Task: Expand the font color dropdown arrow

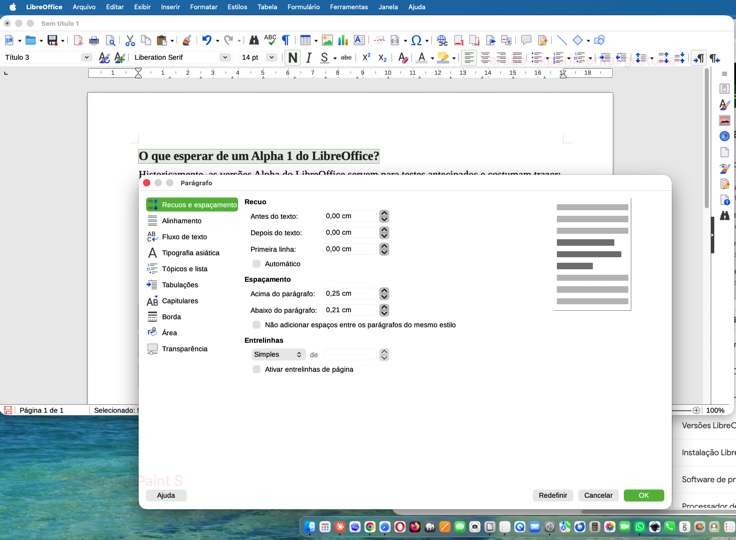Action: tap(432, 58)
